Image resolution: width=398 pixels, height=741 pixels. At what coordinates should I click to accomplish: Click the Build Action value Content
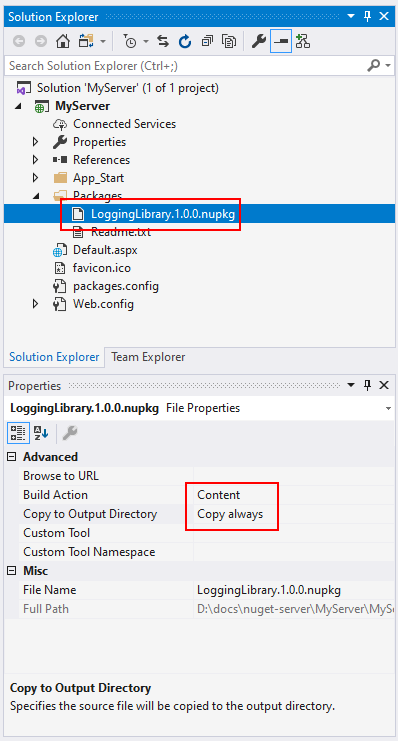coord(219,495)
